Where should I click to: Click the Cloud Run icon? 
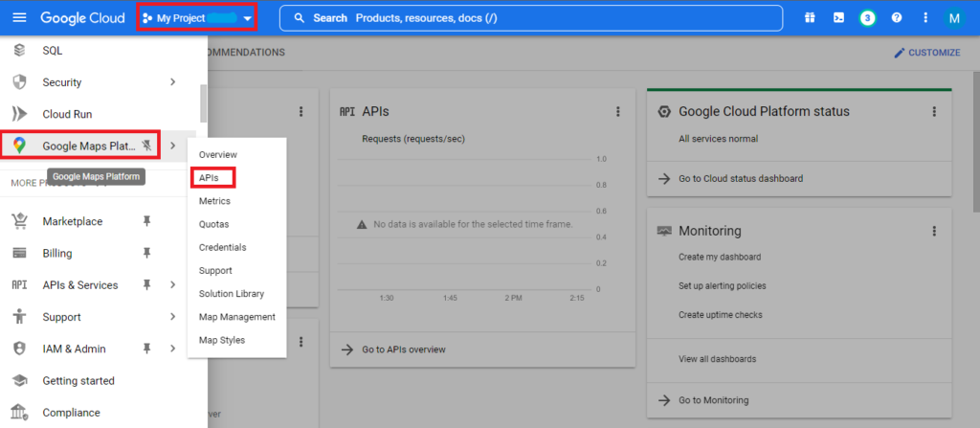(19, 114)
